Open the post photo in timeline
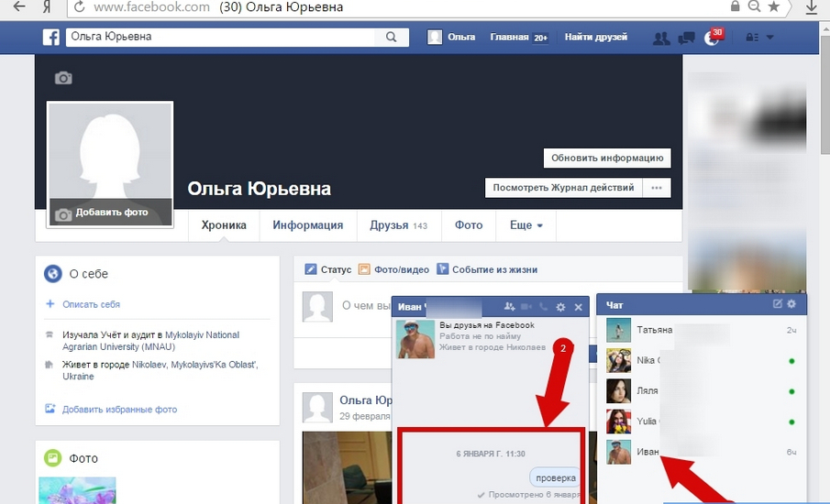Screen dimensions: 830x504 (x=347, y=467)
